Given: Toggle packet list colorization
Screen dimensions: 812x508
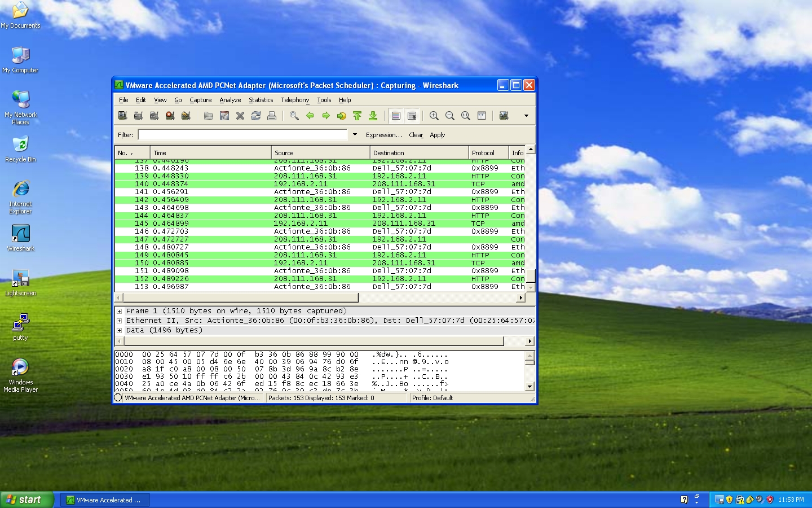Looking at the screenshot, I should pos(396,116).
